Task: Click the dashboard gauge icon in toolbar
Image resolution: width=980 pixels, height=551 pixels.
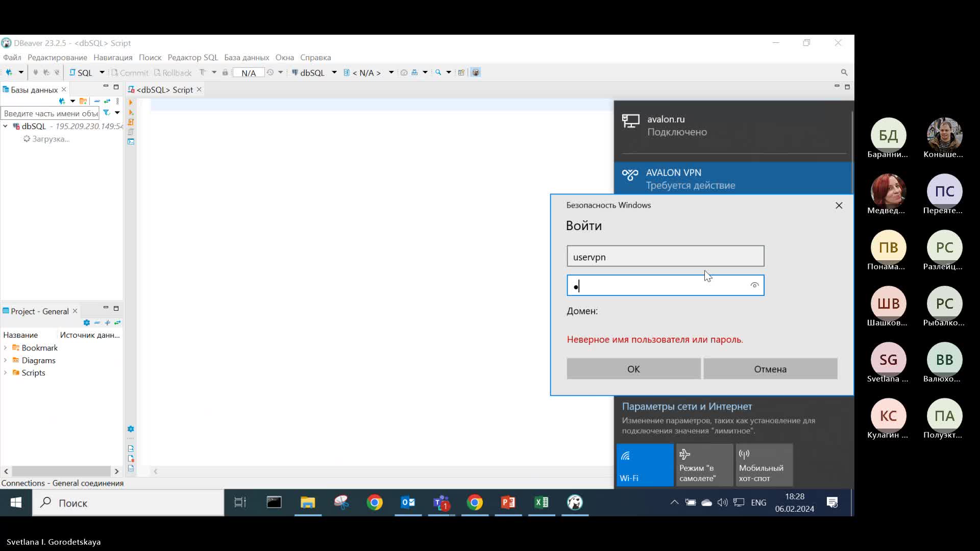Action: tap(404, 72)
